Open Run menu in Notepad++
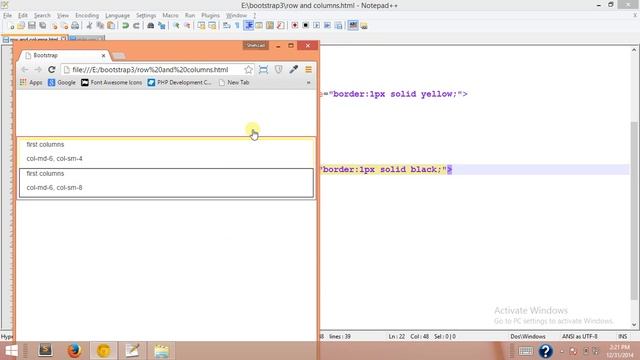The width and height of the screenshot is (640, 360). (x=190, y=15)
